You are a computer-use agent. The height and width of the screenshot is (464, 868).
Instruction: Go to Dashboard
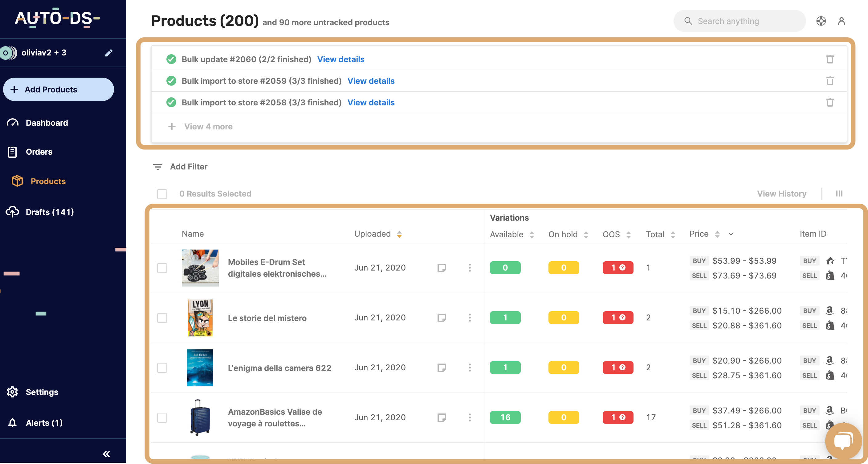pos(37,123)
